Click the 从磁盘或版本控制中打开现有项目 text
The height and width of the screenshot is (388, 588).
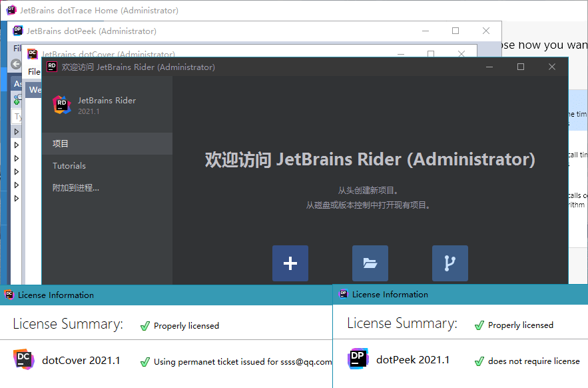pos(368,205)
